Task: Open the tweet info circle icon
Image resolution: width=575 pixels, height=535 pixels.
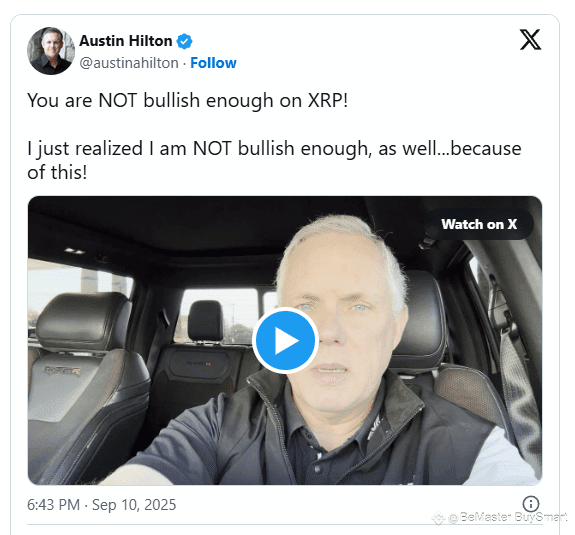Action: [x=531, y=504]
